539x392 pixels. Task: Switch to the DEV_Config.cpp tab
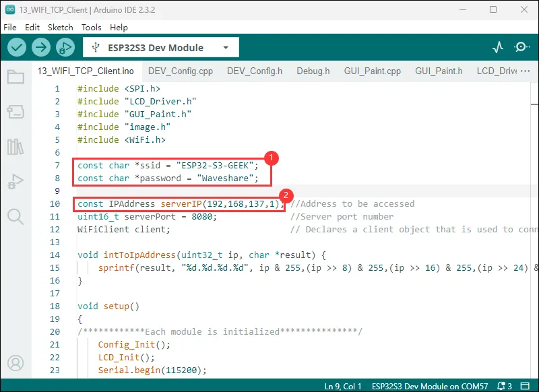(180, 71)
